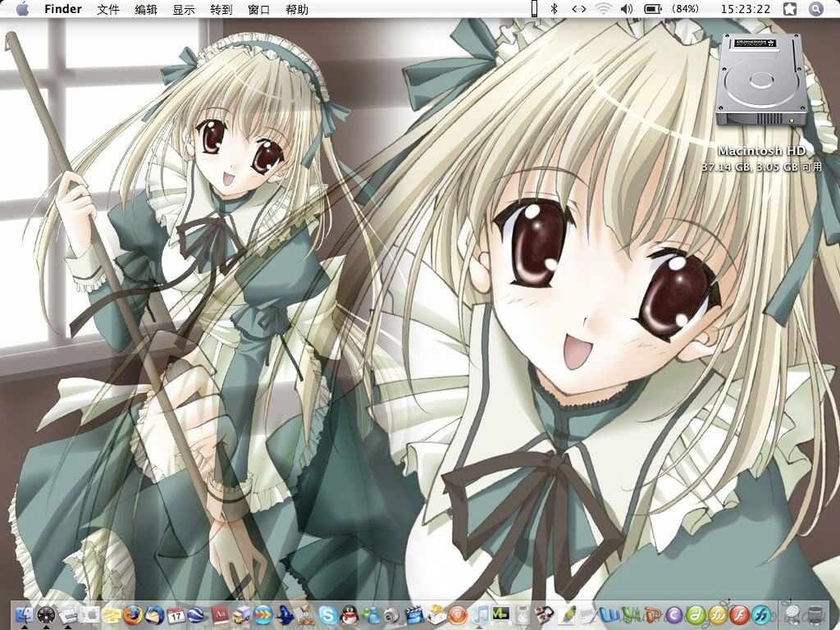Image resolution: width=840 pixels, height=630 pixels.
Task: Open the blue Macromedia app in Dock
Action: click(x=760, y=615)
